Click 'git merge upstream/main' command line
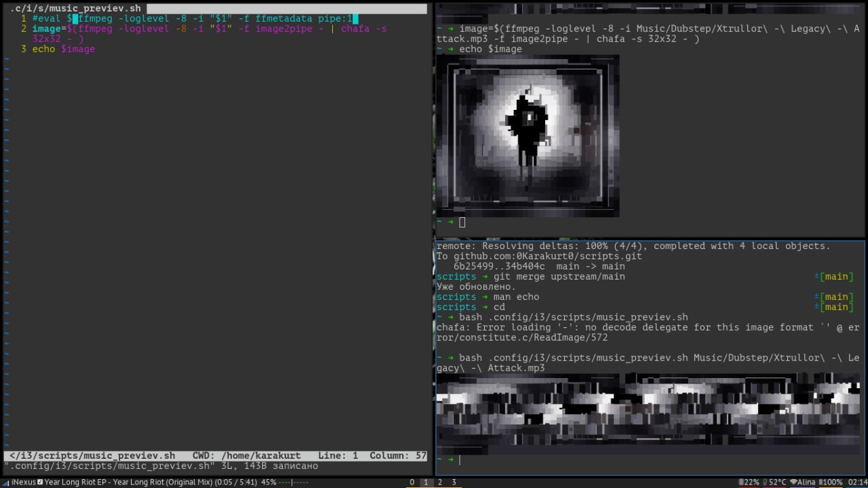The image size is (868, 488). (559, 277)
